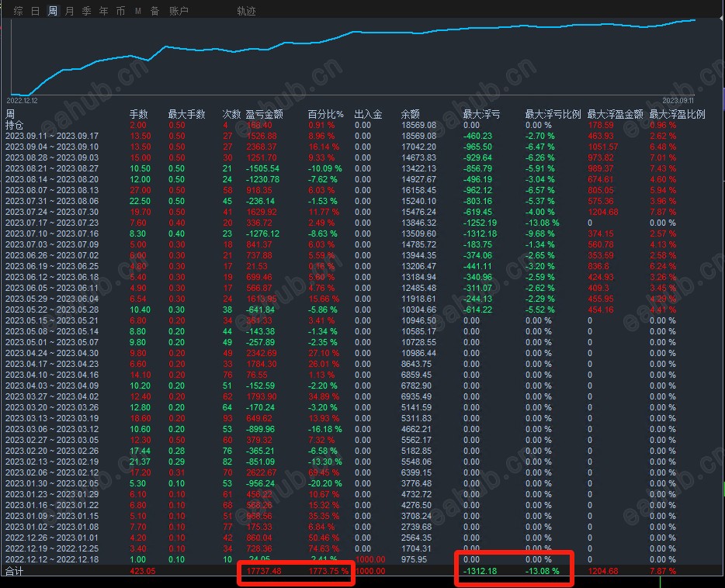
Task: Click total profit value 17737.48
Action: click(264, 571)
